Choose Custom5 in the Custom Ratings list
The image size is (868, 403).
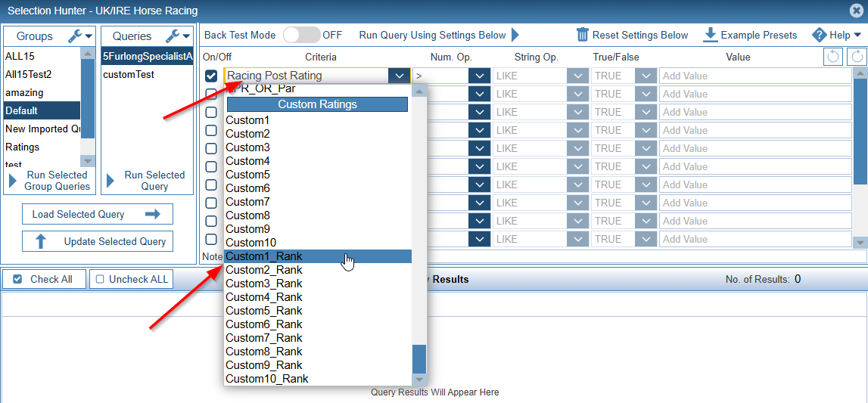247,175
